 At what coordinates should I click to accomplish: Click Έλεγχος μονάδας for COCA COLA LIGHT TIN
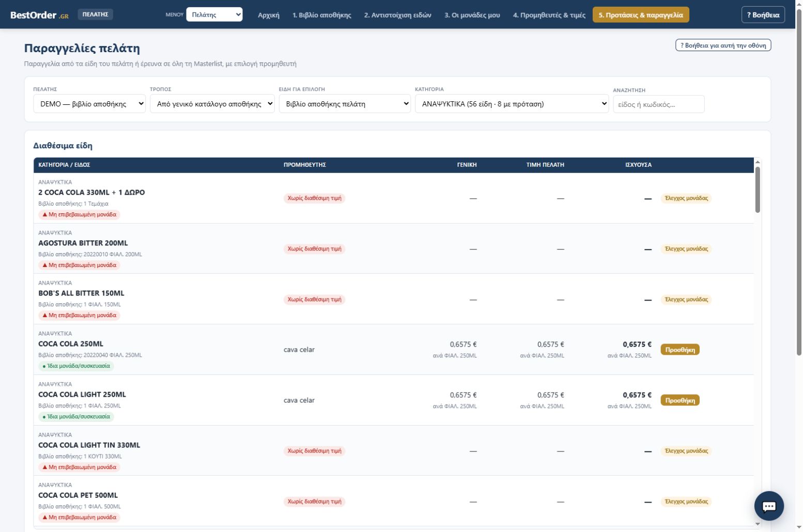(x=686, y=451)
